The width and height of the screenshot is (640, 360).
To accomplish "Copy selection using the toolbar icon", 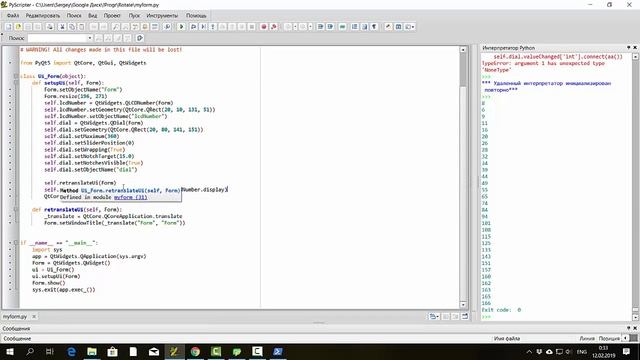I will point(72,27).
